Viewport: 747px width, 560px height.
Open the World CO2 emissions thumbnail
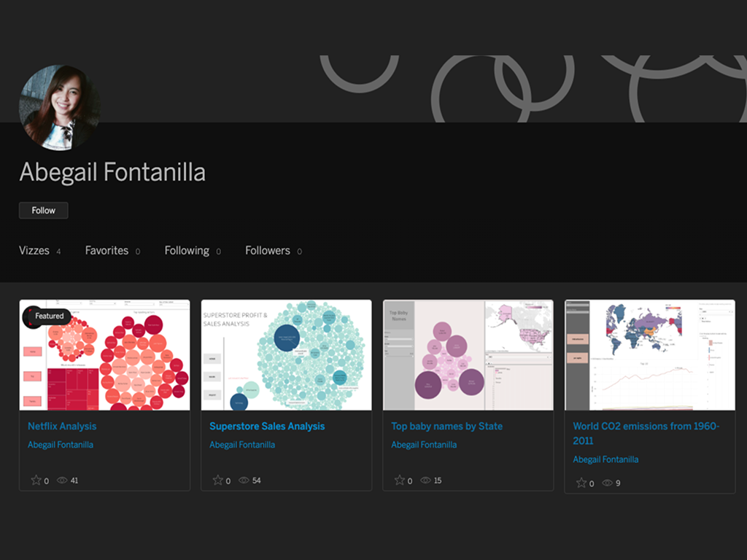point(650,355)
